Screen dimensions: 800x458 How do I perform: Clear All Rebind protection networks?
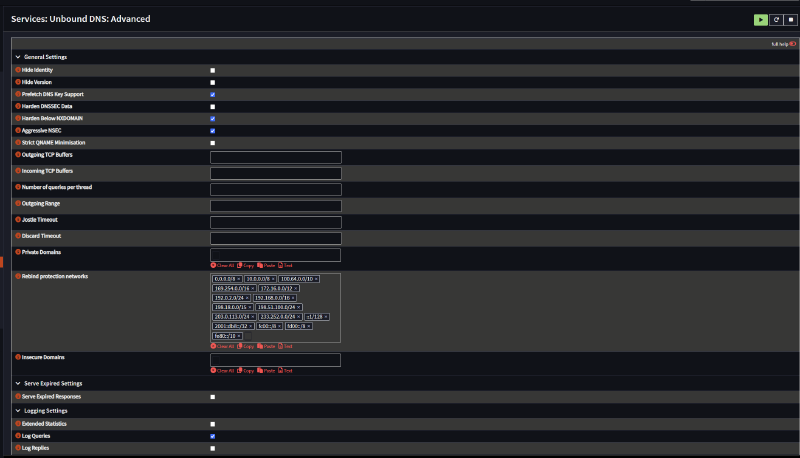tap(222, 346)
